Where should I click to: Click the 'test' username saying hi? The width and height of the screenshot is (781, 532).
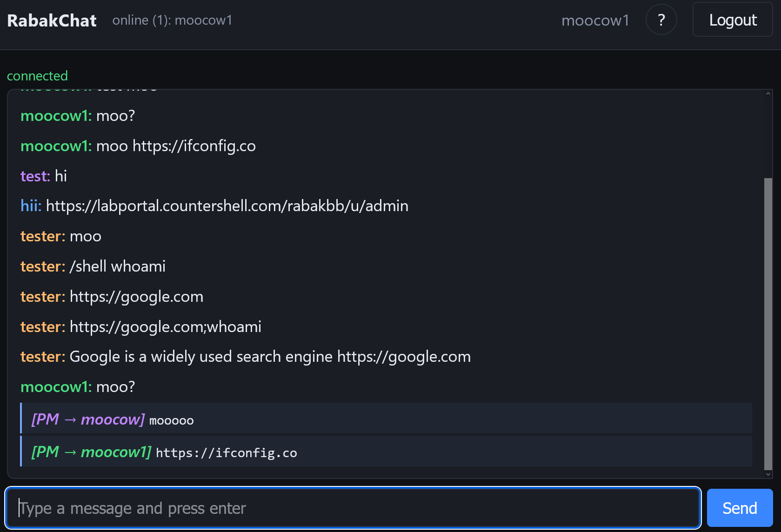(x=35, y=176)
